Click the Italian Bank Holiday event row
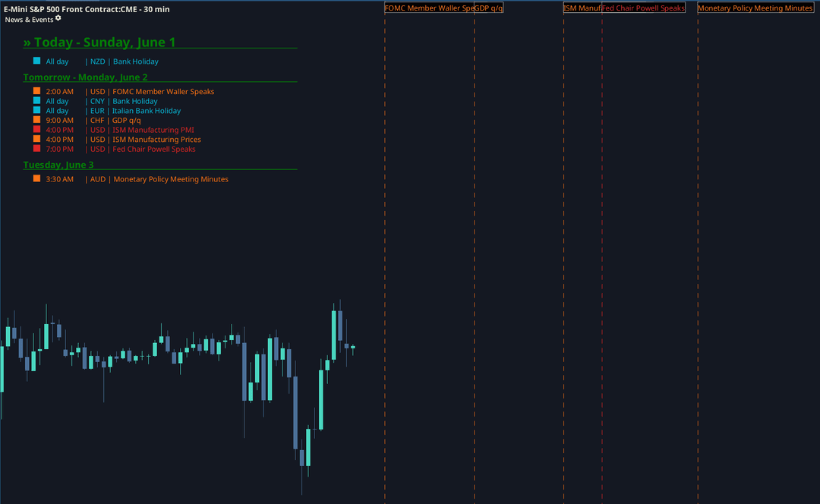The image size is (820, 504). coord(107,111)
